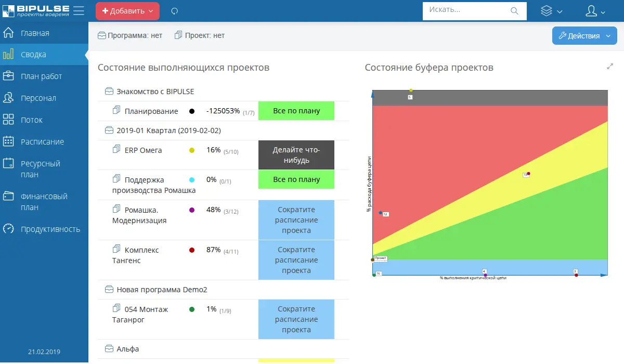The image size is (624, 364).
Task: Open the Поток grid icon
Action: [x=8, y=120]
